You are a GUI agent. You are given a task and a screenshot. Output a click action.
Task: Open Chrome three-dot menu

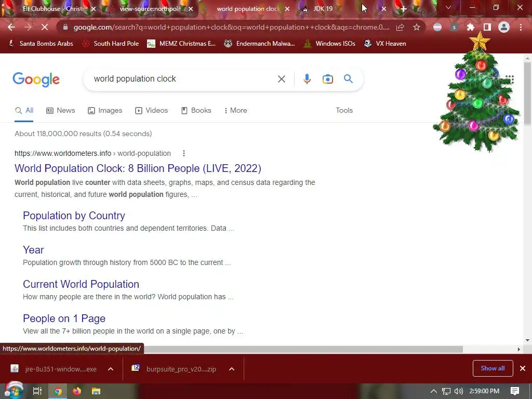click(x=521, y=28)
